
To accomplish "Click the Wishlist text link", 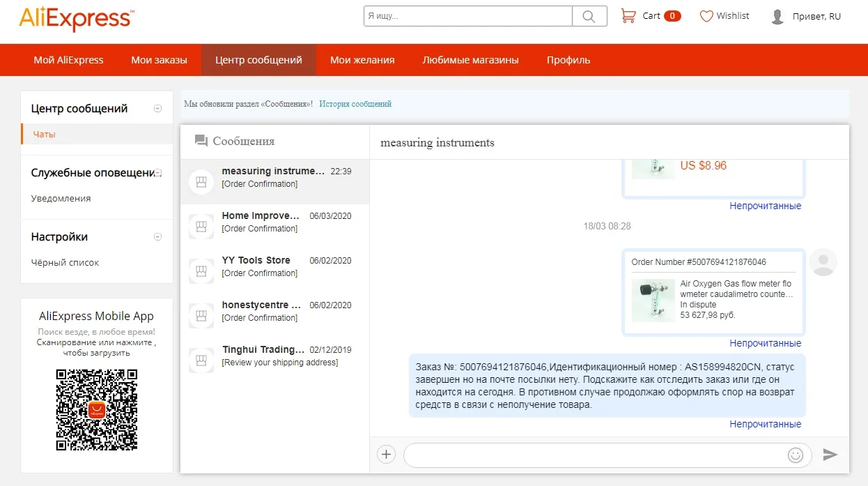I will (x=733, y=15).
